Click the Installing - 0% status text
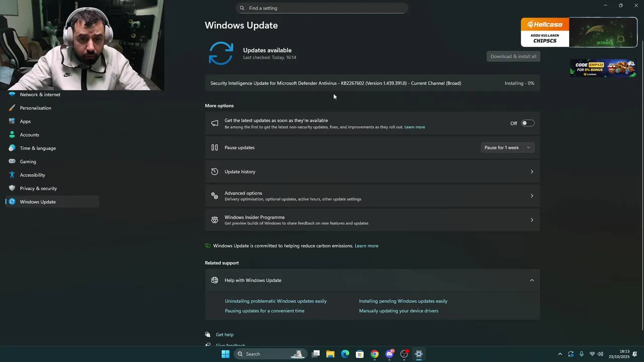Screen dimensions: 644x362 tap(519, 83)
